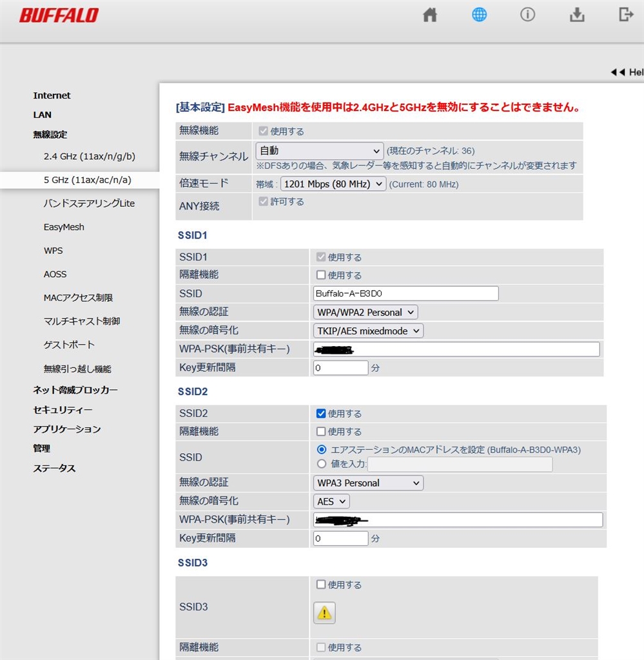Open WPS settings page
644x660 pixels.
(x=53, y=251)
